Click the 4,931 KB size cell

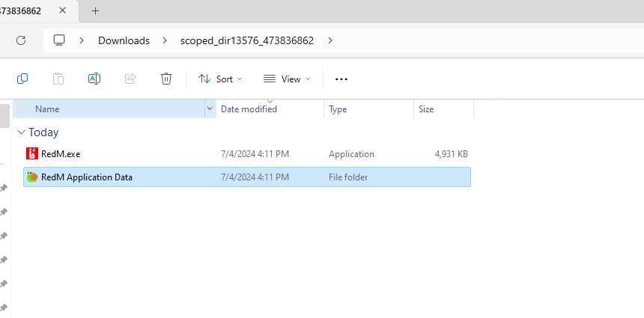451,154
